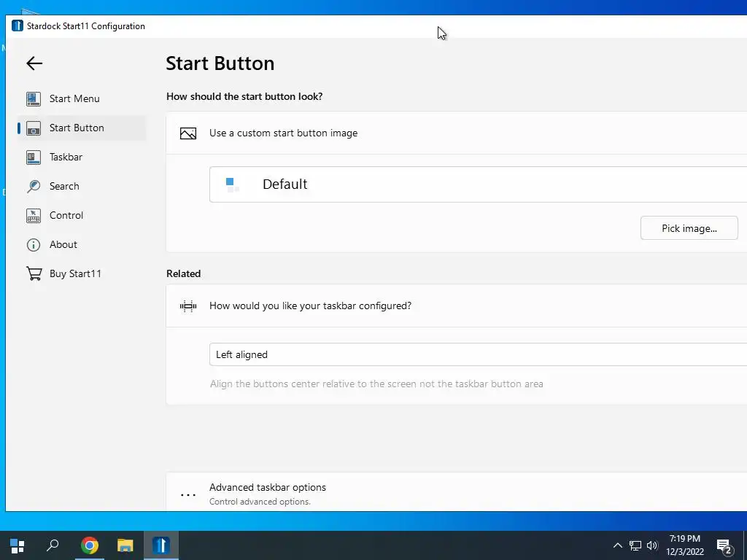Click Pick image... button

click(689, 228)
